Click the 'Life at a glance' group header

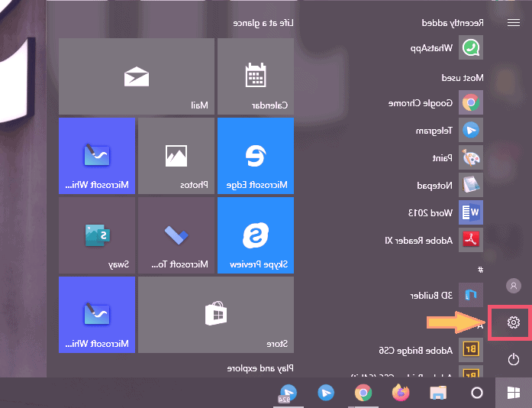coord(263,23)
